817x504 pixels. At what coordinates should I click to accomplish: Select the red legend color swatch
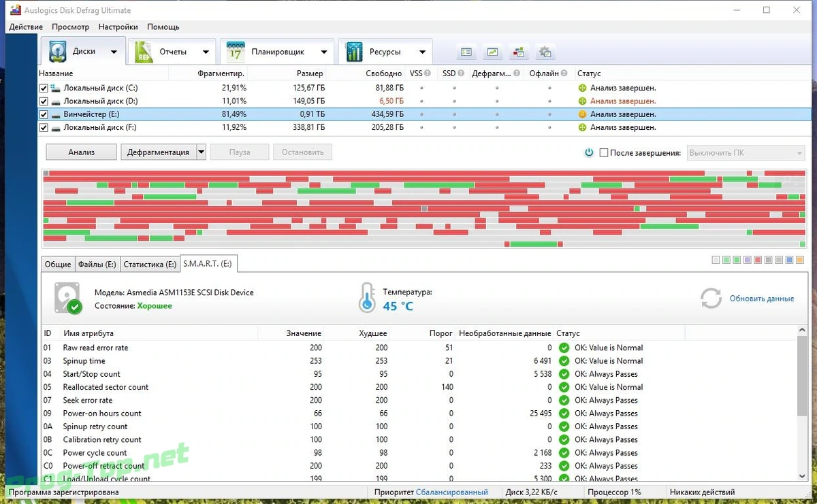coord(758,260)
